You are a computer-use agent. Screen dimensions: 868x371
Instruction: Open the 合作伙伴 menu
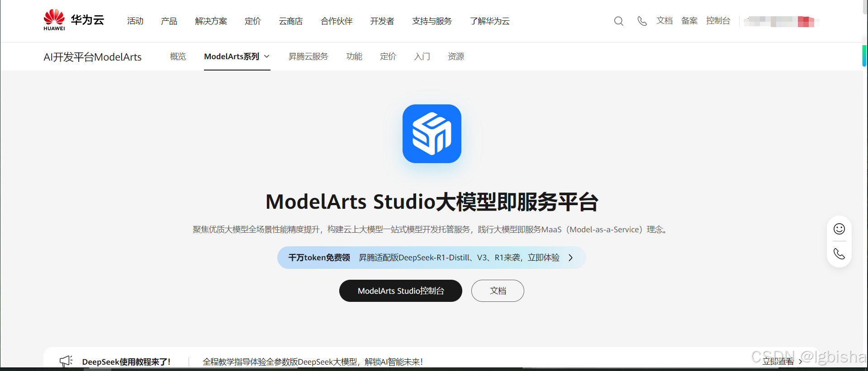(x=337, y=21)
